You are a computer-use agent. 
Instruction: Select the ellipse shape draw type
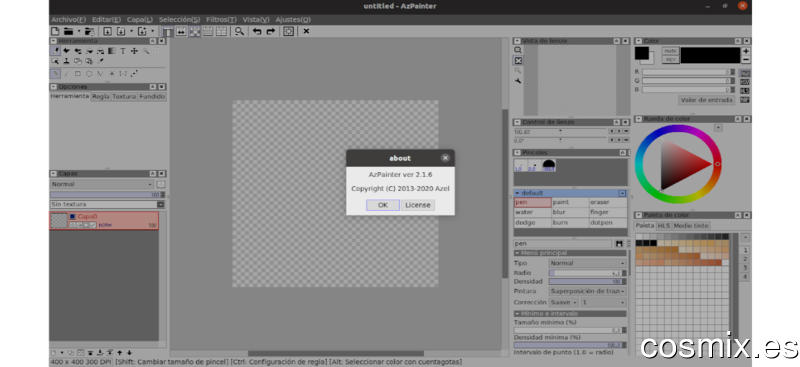coord(89,74)
